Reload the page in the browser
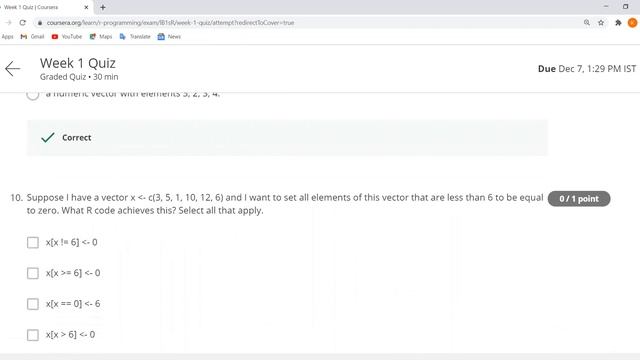This screenshot has height=360, width=640. click(x=22, y=23)
